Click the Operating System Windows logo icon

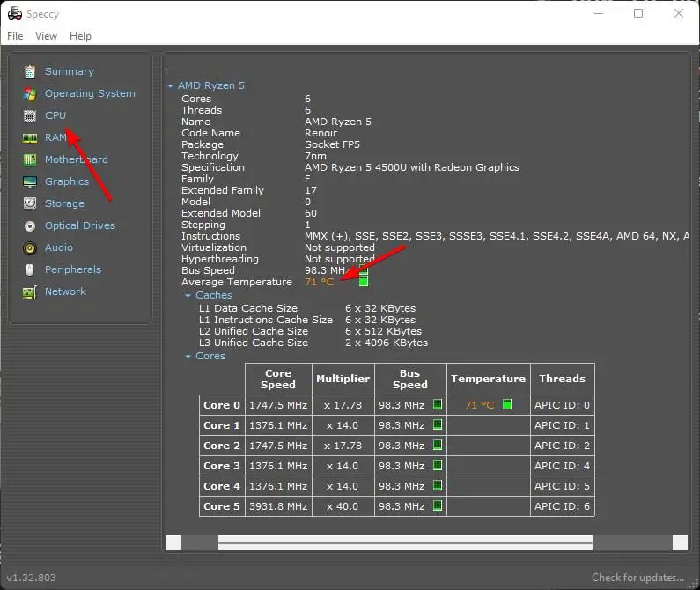30,93
